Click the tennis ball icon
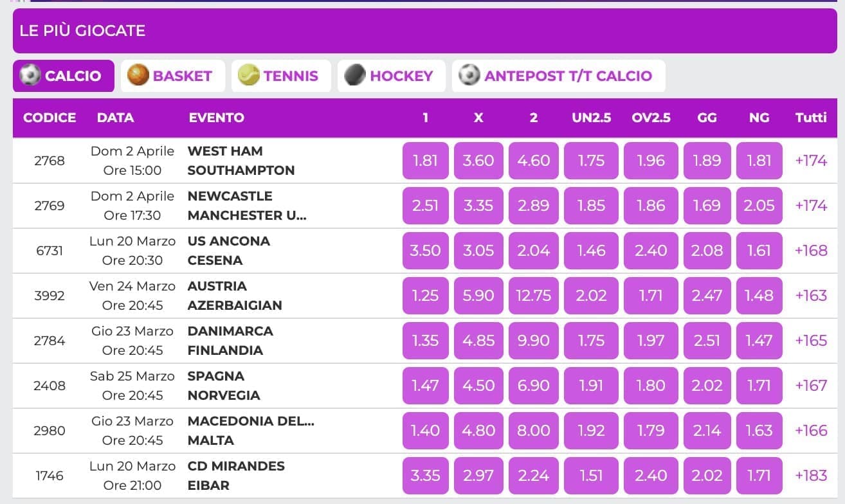This screenshot has width=845, height=504. click(248, 76)
